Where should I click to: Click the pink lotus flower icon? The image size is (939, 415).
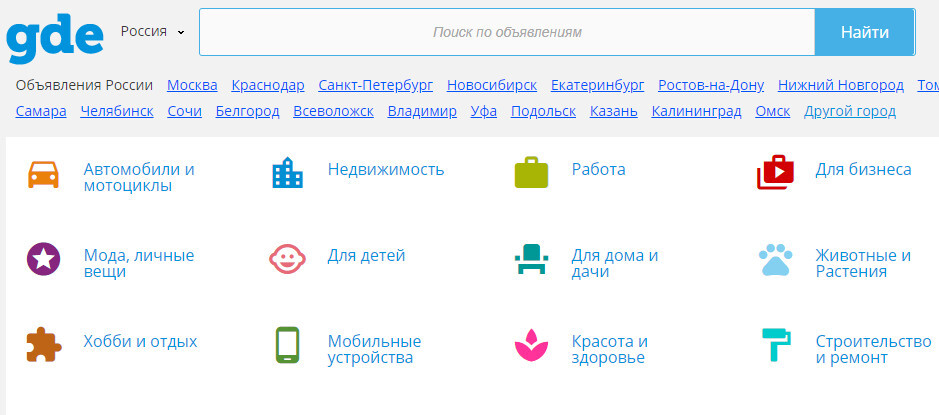[x=531, y=346]
